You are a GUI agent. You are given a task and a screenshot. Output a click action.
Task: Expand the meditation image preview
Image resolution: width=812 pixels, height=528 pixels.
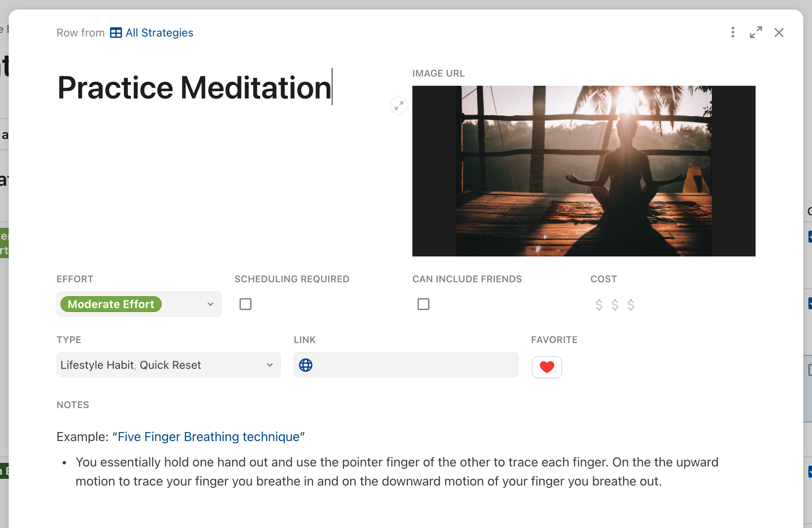coord(399,106)
